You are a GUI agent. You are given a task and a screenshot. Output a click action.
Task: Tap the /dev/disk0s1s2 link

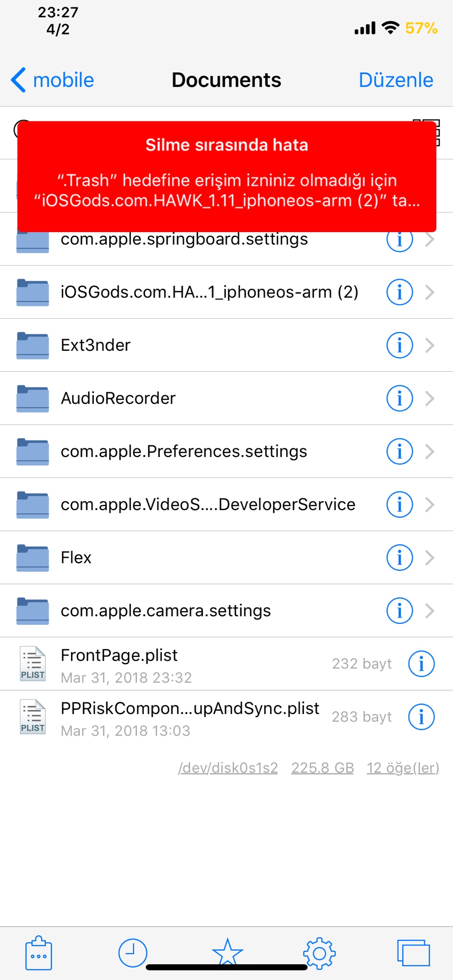coord(228,768)
